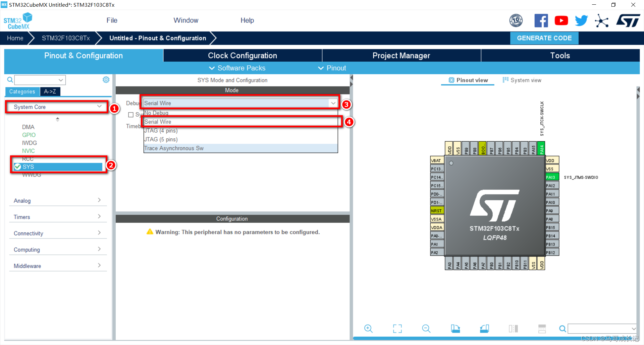Viewport: 644px width, 345px height.
Task: Click the VBAT pin on chip
Action: coord(437,160)
